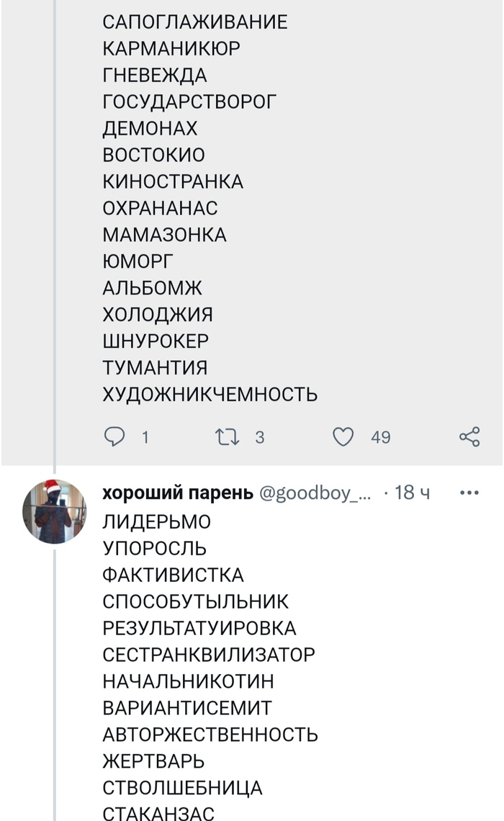
Task: Click the reply speech bubble icon
Action: click(x=115, y=436)
